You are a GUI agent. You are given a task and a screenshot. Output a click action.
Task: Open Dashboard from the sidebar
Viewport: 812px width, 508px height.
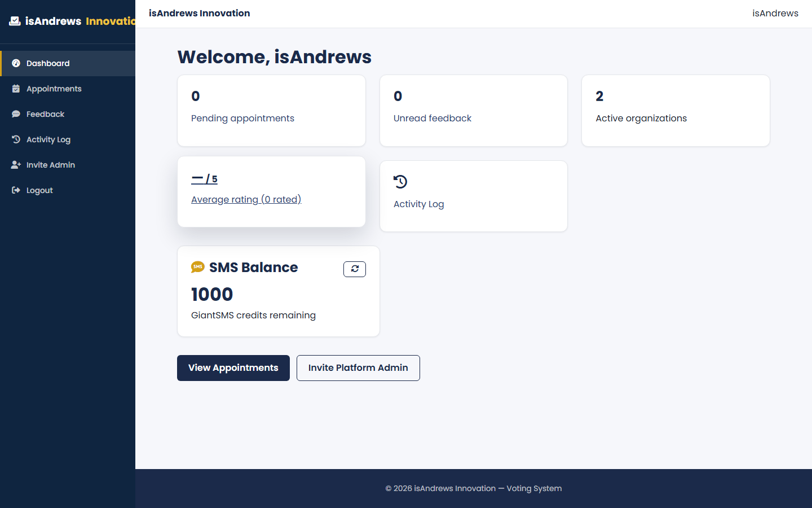(x=68, y=63)
